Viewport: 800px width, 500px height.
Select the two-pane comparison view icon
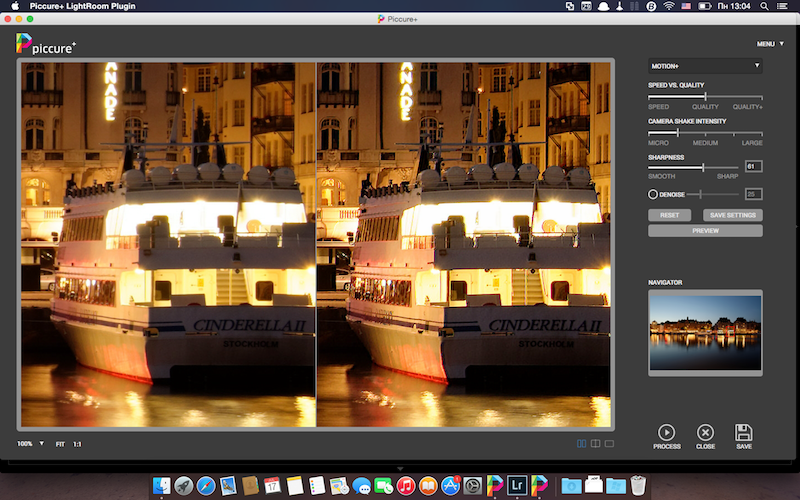595,443
